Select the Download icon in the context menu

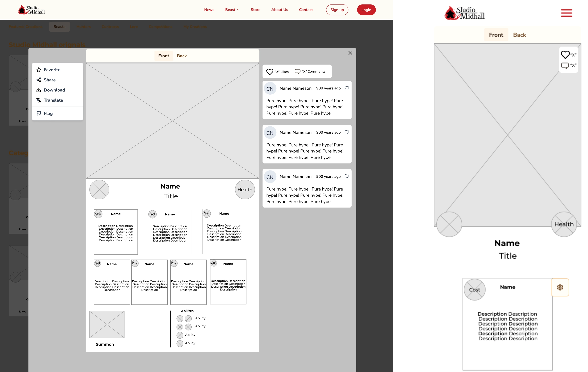pyautogui.click(x=39, y=90)
